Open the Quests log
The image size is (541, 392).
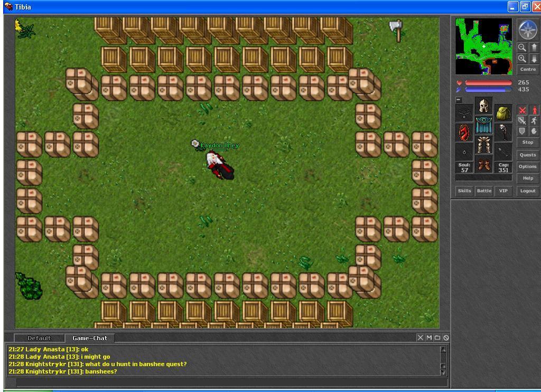click(x=528, y=155)
